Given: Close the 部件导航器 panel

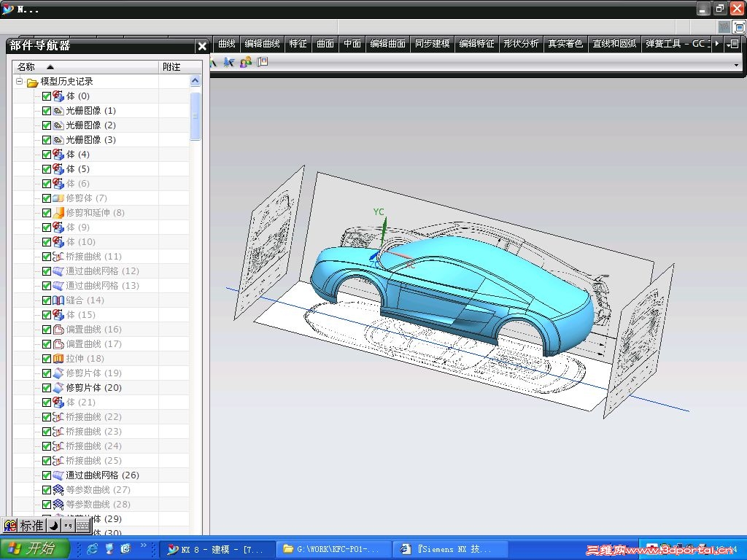Looking at the screenshot, I should point(202,46).
